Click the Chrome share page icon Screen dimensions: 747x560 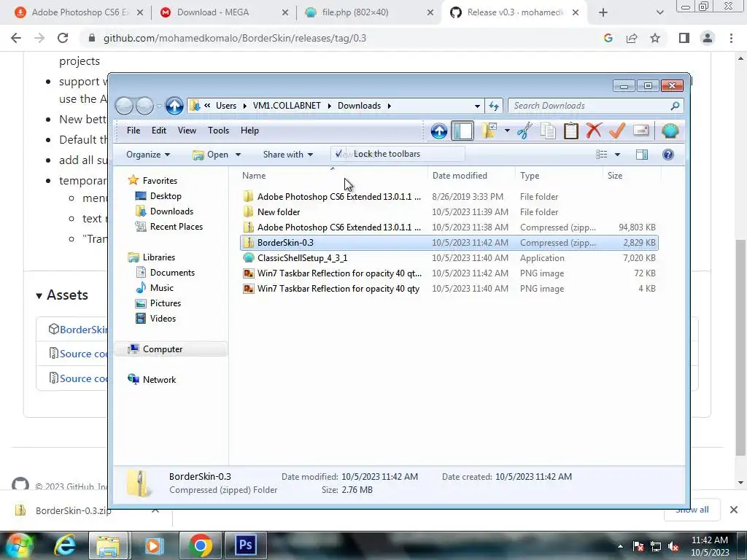click(x=632, y=38)
